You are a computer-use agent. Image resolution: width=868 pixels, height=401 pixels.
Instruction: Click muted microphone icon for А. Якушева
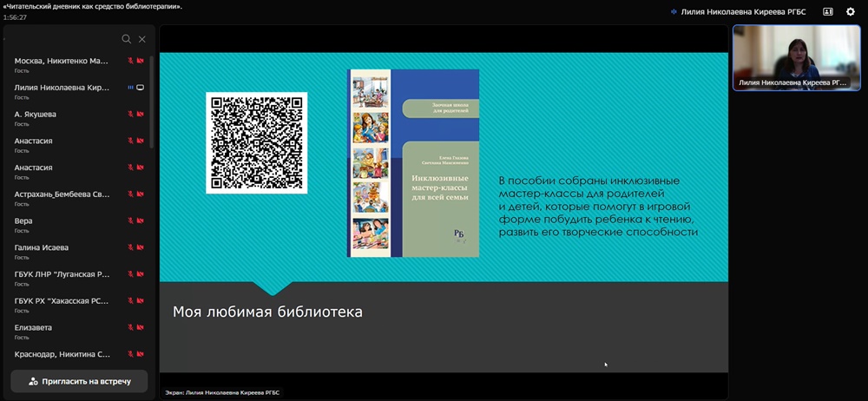(131, 114)
